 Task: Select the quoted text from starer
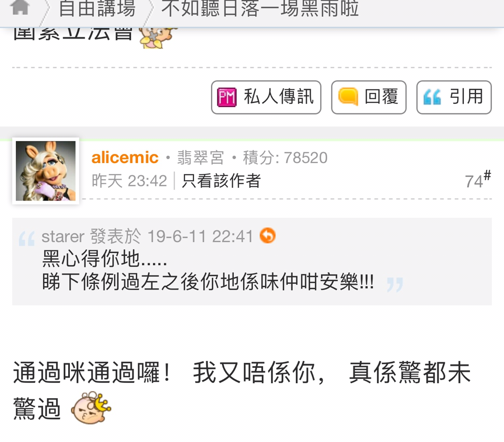coord(208,270)
